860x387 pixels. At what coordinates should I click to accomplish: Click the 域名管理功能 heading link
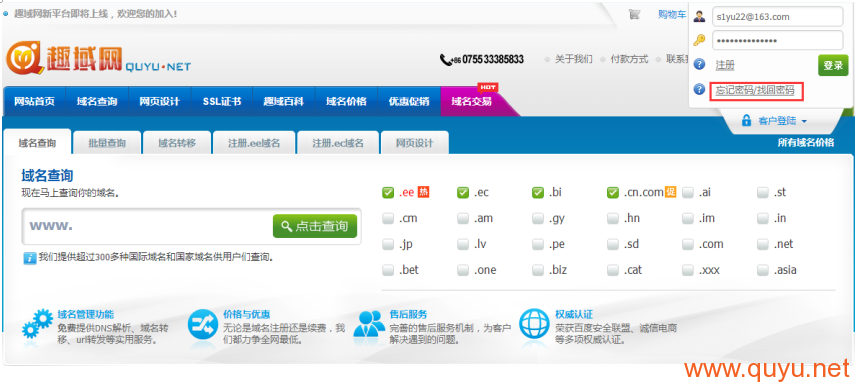click(x=86, y=314)
